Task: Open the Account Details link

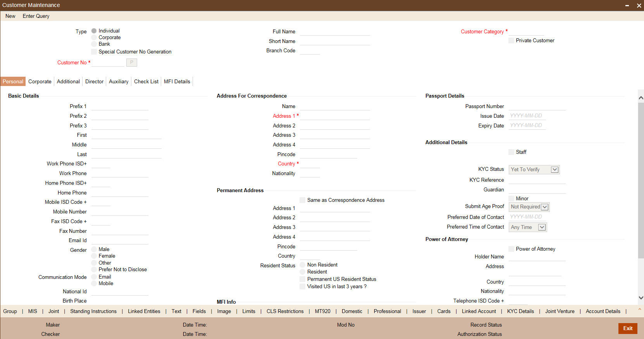Action: click(x=603, y=311)
